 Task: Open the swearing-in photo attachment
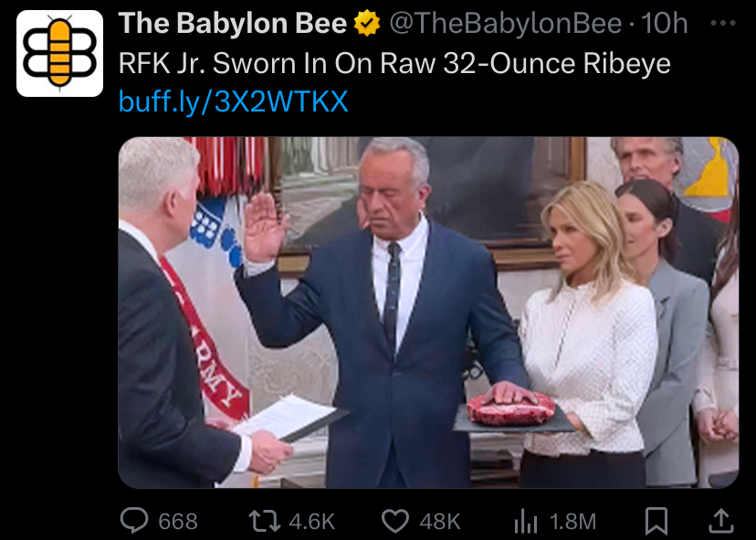point(428,312)
